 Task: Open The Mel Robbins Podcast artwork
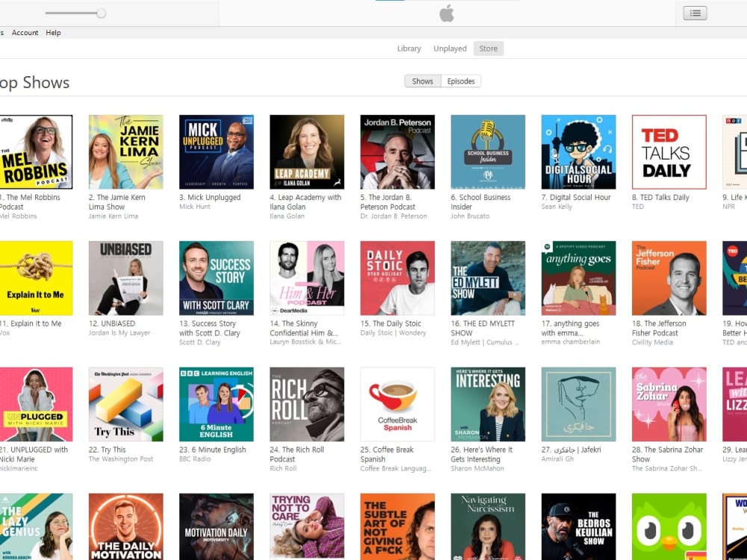(x=36, y=152)
